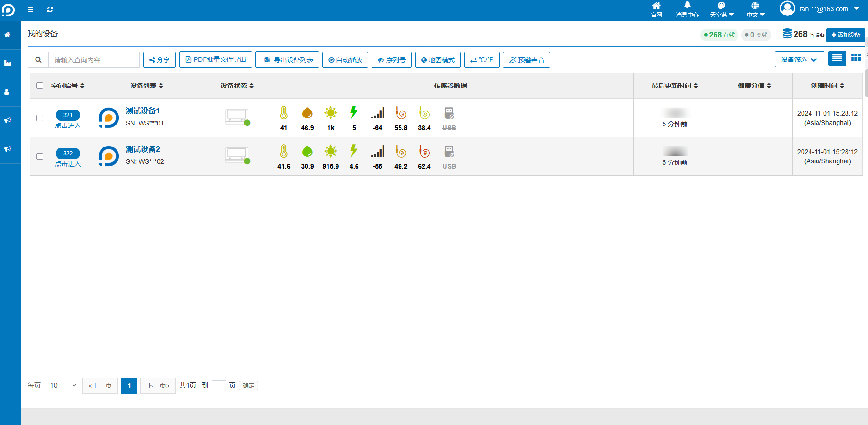868x425 pixels.
Task: Switch to list view layout
Action: pyautogui.click(x=837, y=58)
